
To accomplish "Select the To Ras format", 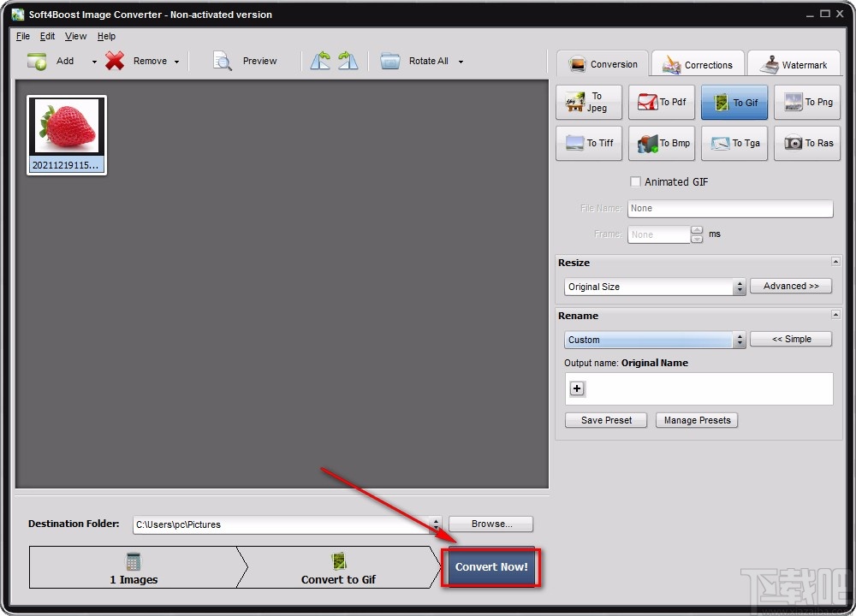I will 807,143.
